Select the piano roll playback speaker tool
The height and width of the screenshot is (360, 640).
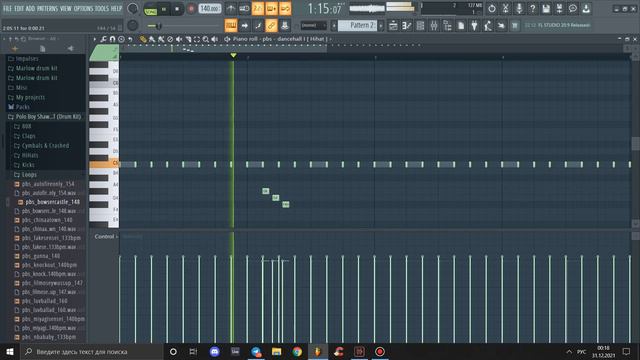215,39
